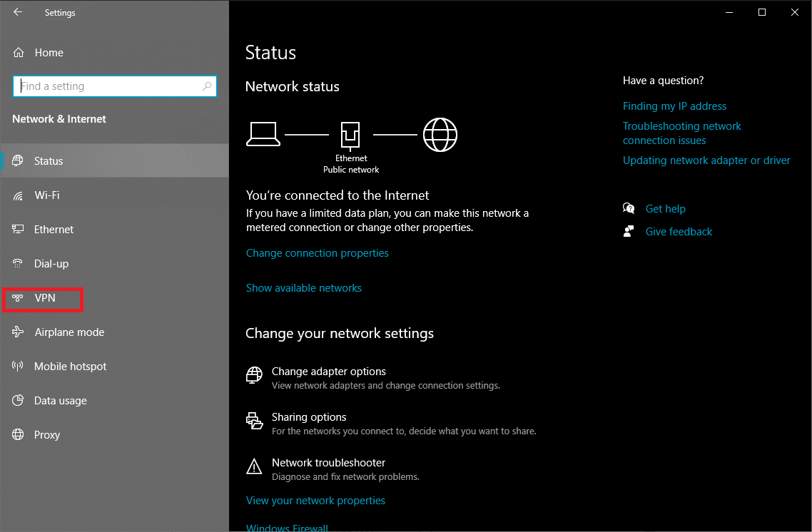Click the Internet globe icon in diagram
The width and height of the screenshot is (812, 532).
coord(440,135)
